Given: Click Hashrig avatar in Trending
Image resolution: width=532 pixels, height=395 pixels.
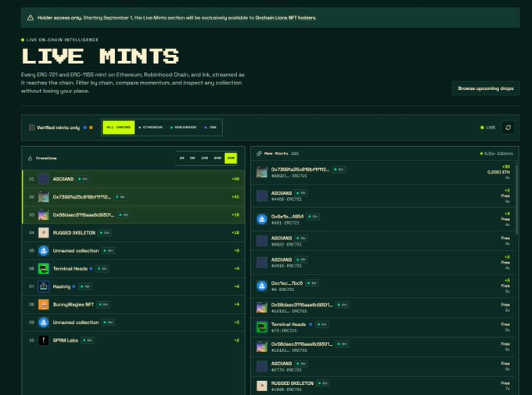Looking at the screenshot, I should pos(44,286).
